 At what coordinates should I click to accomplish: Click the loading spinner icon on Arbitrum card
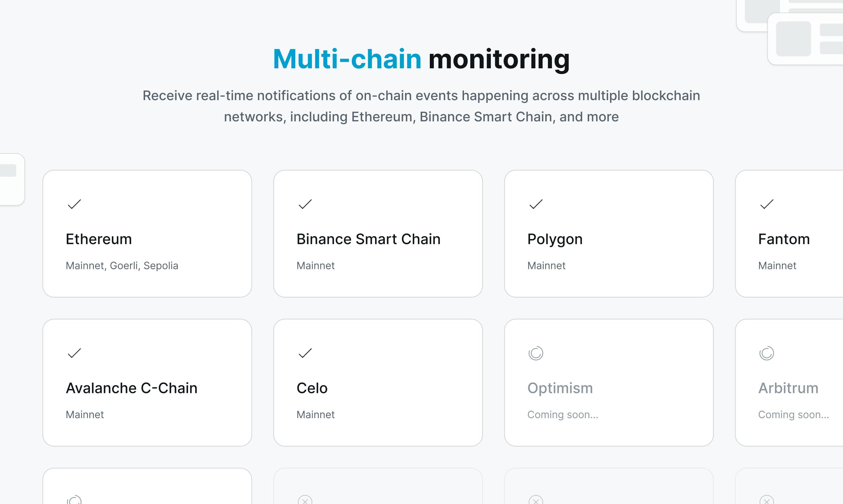pyautogui.click(x=767, y=353)
